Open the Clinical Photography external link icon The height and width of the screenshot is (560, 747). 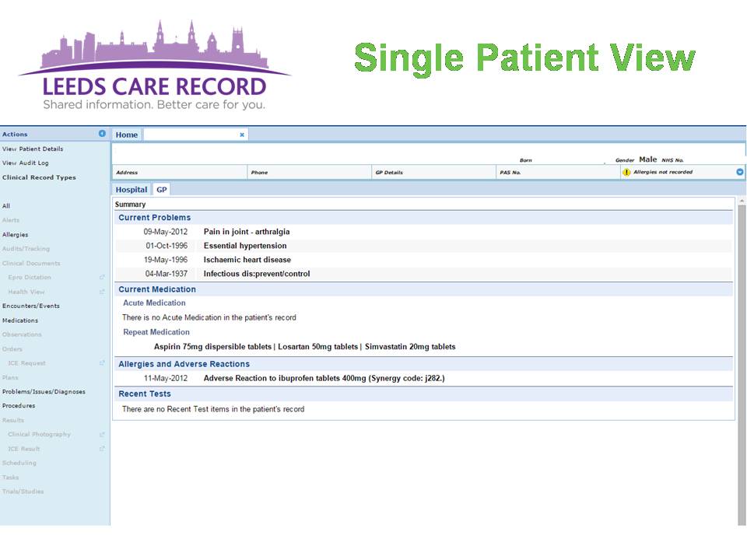[101, 434]
